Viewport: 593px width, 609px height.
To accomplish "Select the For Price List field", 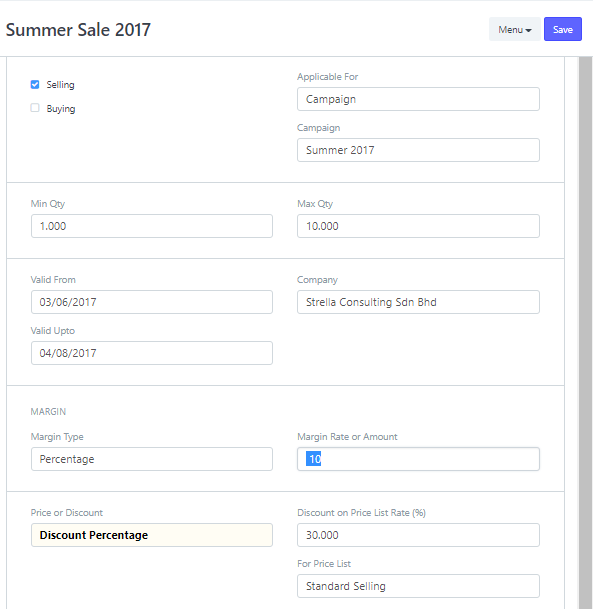I will [x=418, y=586].
